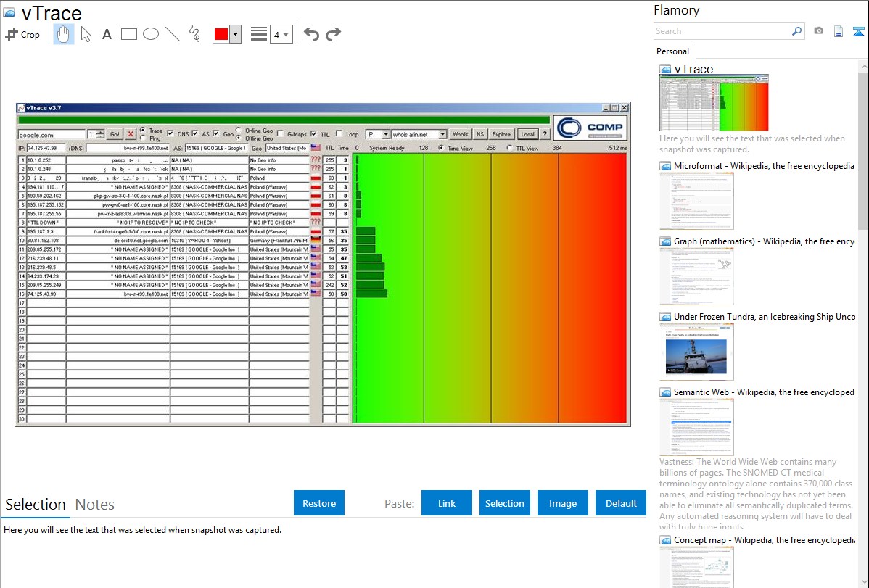Click the magnifier search icon
Image resolution: width=869 pixels, height=588 pixels.
796,31
